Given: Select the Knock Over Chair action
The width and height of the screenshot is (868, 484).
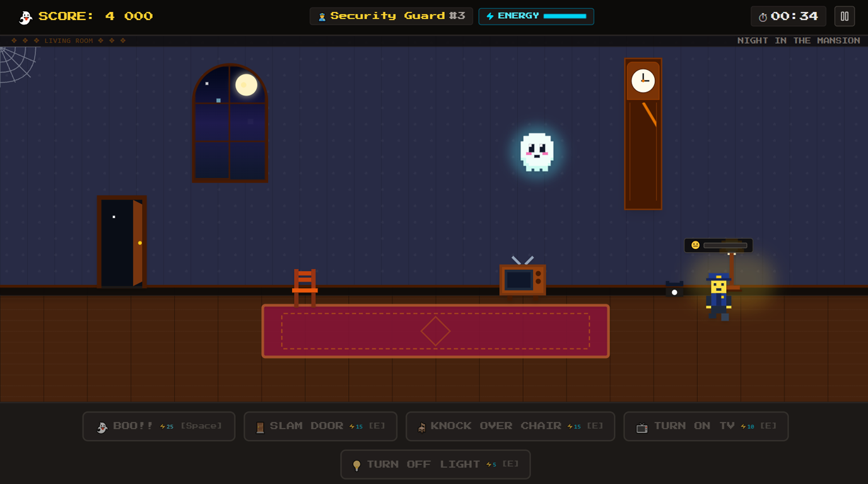Looking at the screenshot, I should click(510, 427).
